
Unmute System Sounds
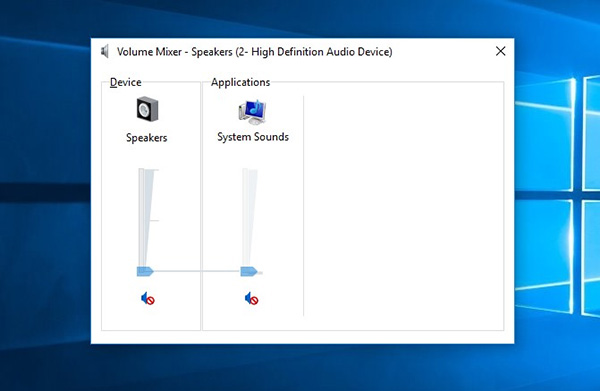point(251,298)
